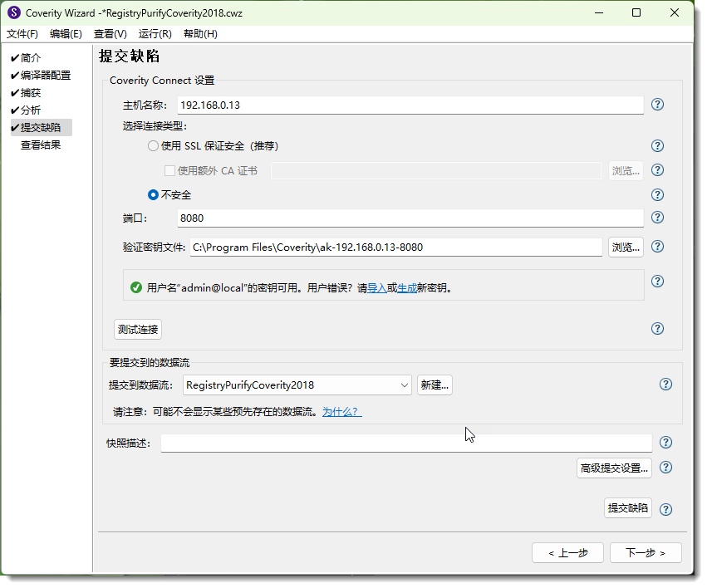Open help for the 不安全 option
Viewport: 707px width, 588px height.
[657, 195]
